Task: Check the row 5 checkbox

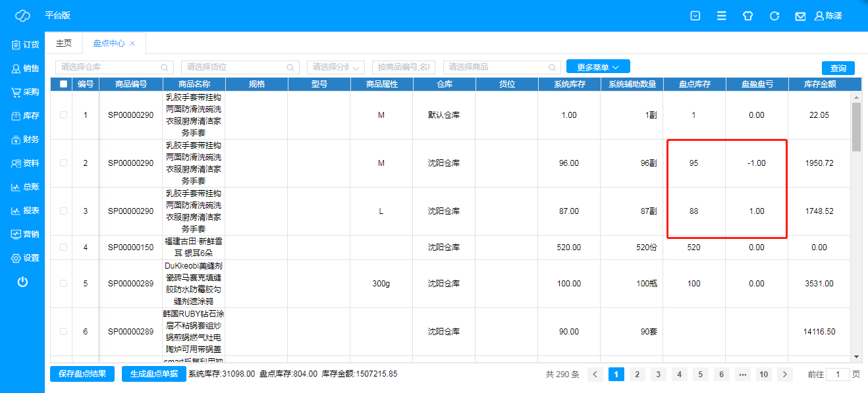Action: pos(63,284)
